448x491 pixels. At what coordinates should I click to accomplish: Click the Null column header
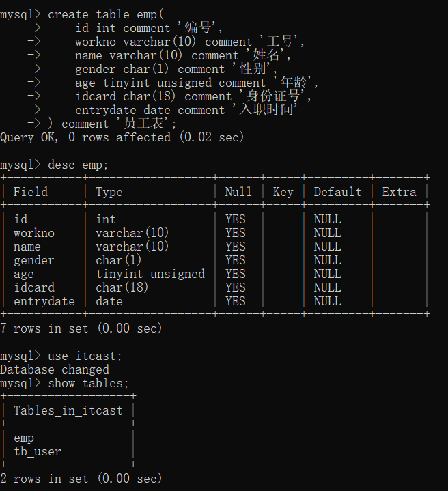[238, 192]
